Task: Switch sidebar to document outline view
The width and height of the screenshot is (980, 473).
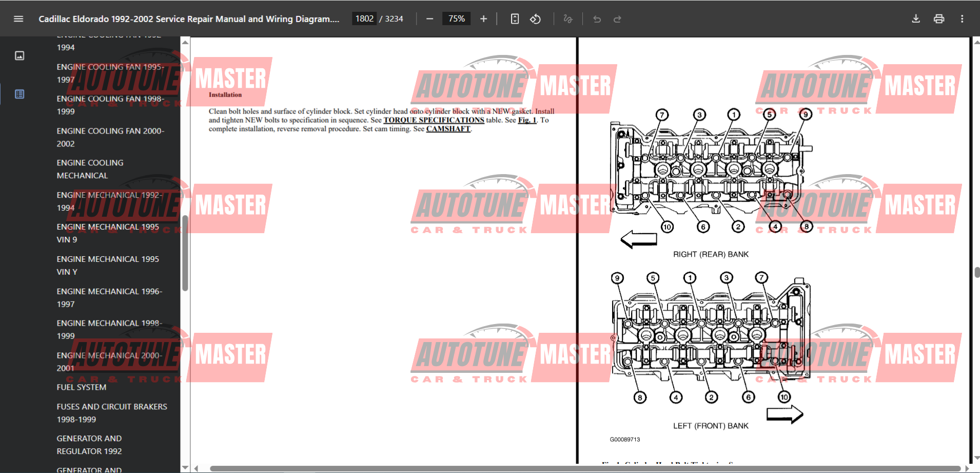Action: (19, 94)
